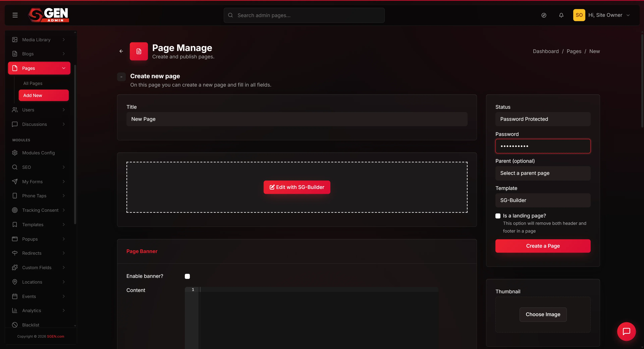Open the Redirects menu item
This screenshot has height=349, width=644.
click(39, 253)
